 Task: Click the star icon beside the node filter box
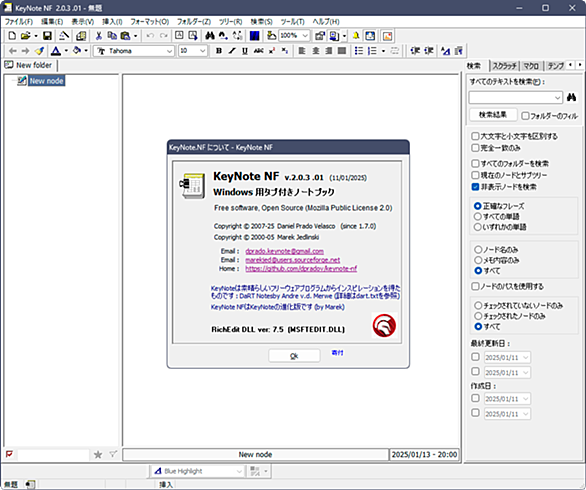click(98, 454)
